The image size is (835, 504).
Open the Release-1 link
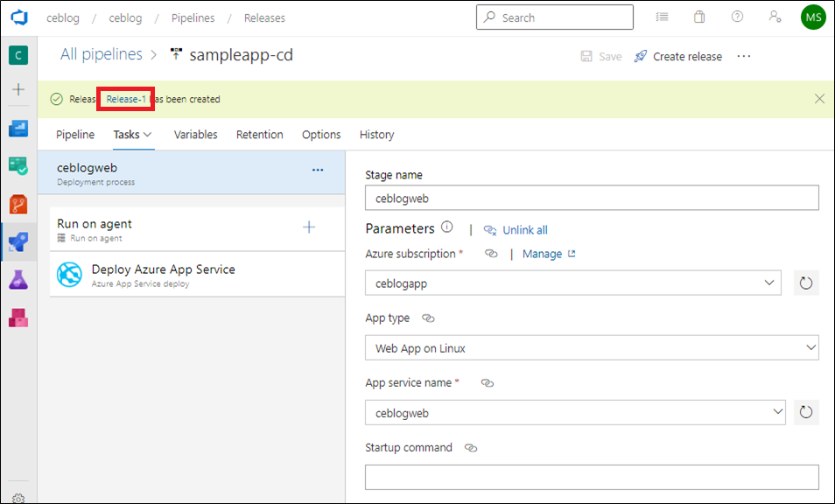click(126, 99)
